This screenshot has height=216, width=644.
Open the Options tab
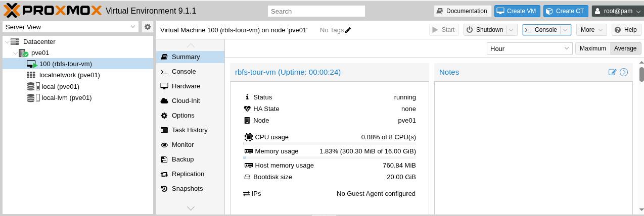191,116
